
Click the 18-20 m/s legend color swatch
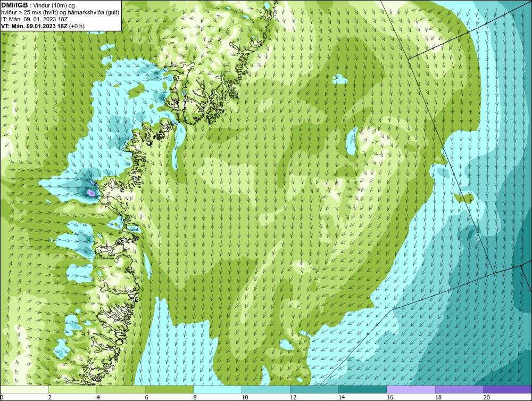(460, 389)
